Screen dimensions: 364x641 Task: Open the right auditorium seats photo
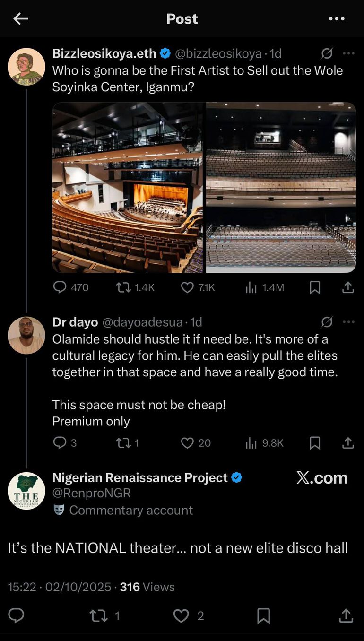(281, 188)
